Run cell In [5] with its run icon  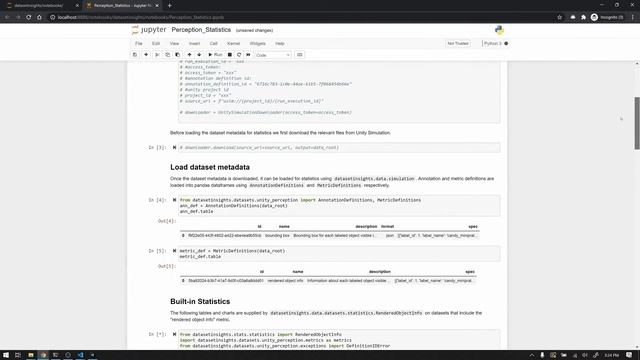[x=174, y=251]
